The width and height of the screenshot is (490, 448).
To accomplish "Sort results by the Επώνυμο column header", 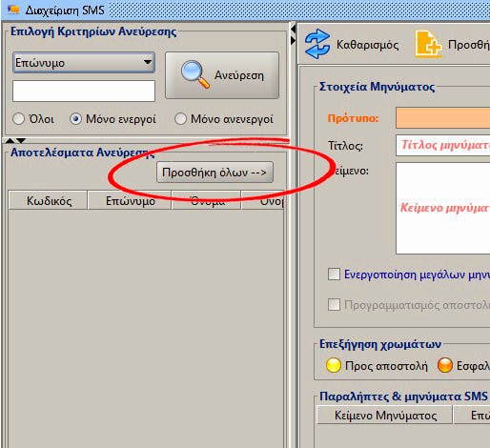I will click(x=130, y=200).
